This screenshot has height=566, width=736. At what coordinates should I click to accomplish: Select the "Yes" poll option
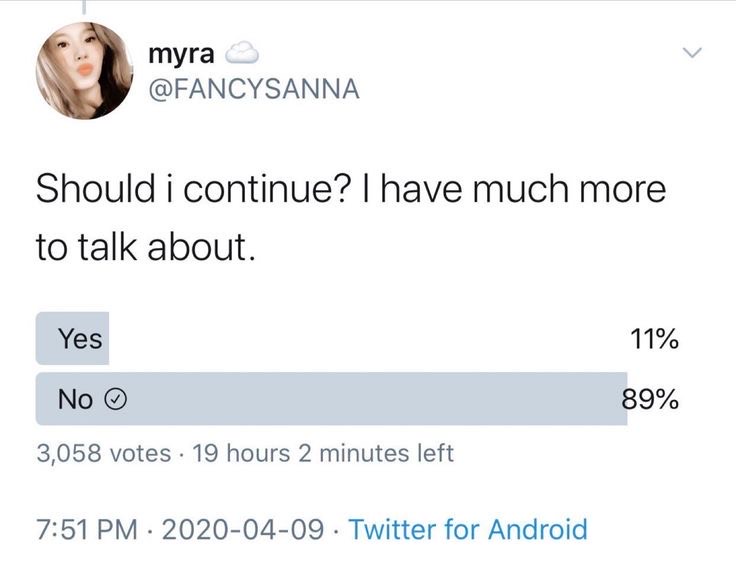(80, 339)
